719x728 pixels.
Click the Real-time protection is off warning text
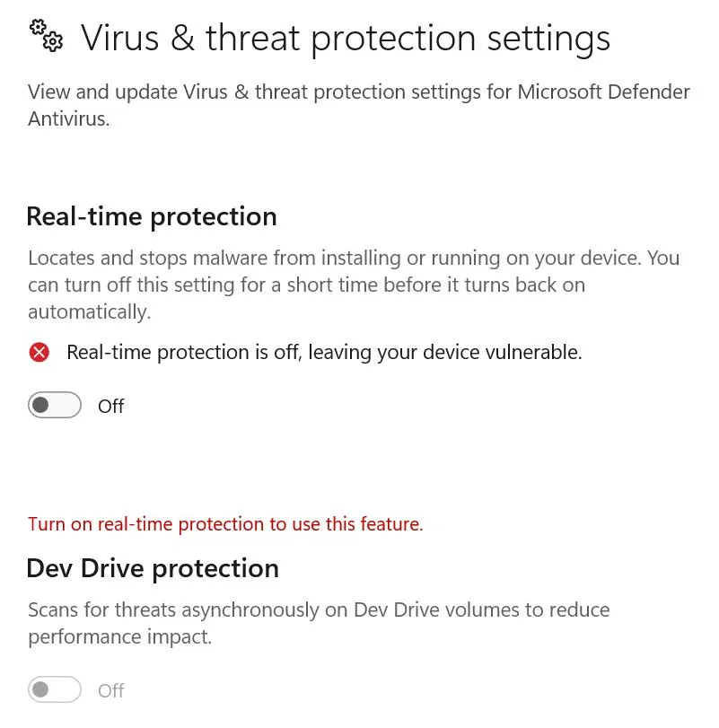[x=324, y=353]
